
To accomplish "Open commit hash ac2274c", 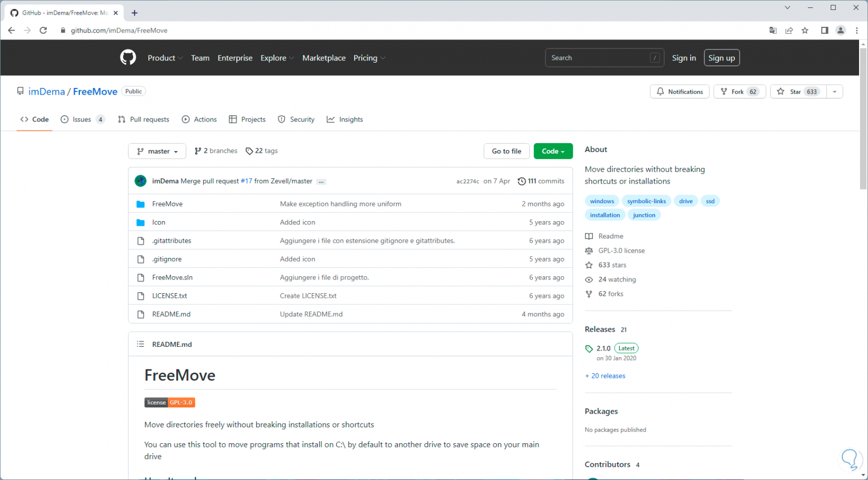I will click(x=468, y=182).
